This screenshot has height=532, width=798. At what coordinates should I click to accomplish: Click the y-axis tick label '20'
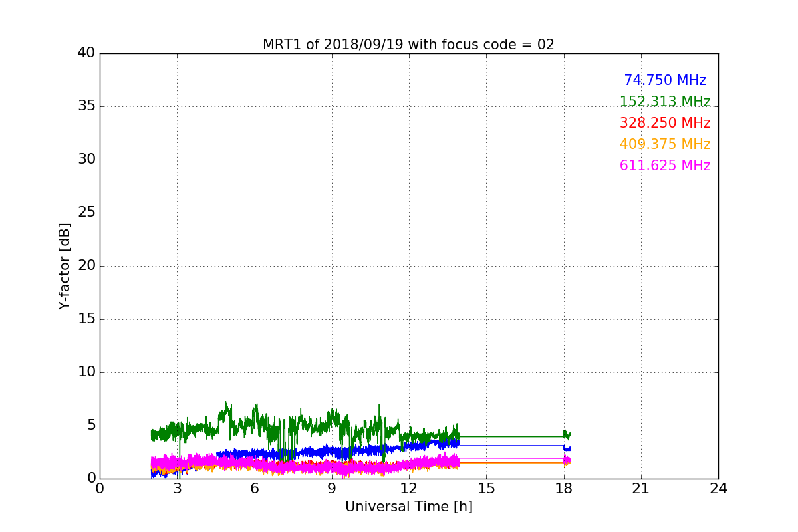point(86,266)
